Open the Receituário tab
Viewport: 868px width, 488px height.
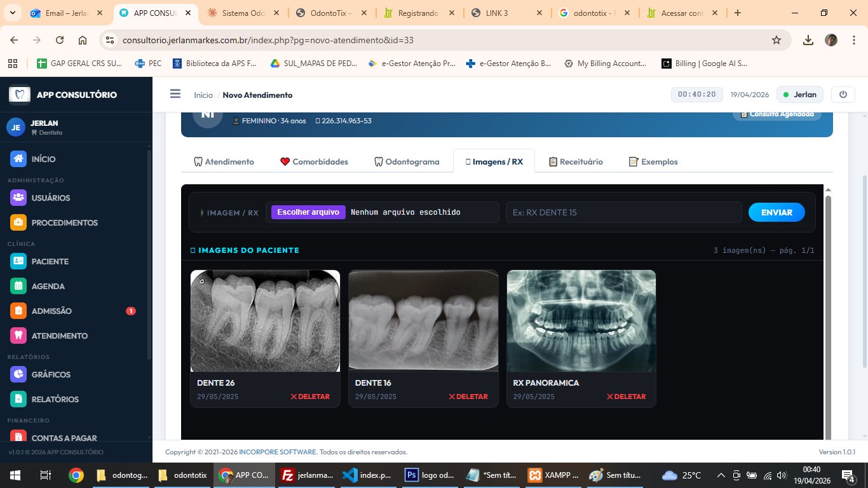(576, 161)
